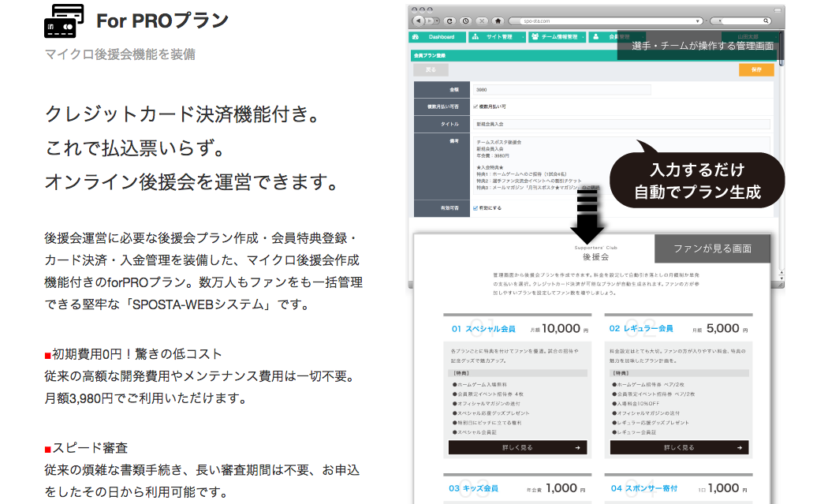
Task: Click the 月額3,980円でご利用いただけます。 line
Action: pos(146,398)
